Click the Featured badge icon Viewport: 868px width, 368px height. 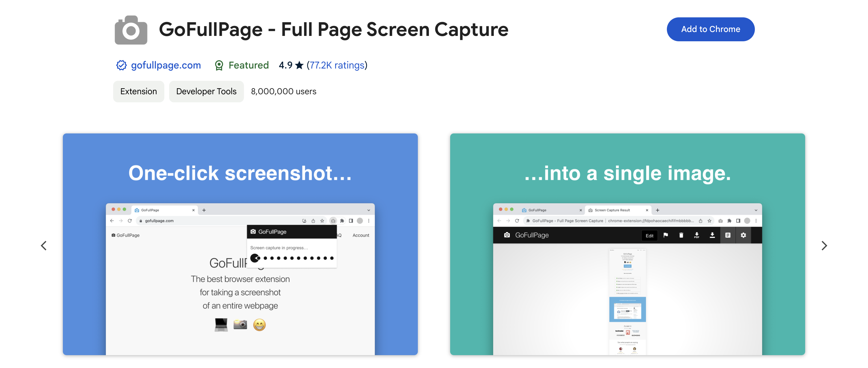[x=220, y=65]
